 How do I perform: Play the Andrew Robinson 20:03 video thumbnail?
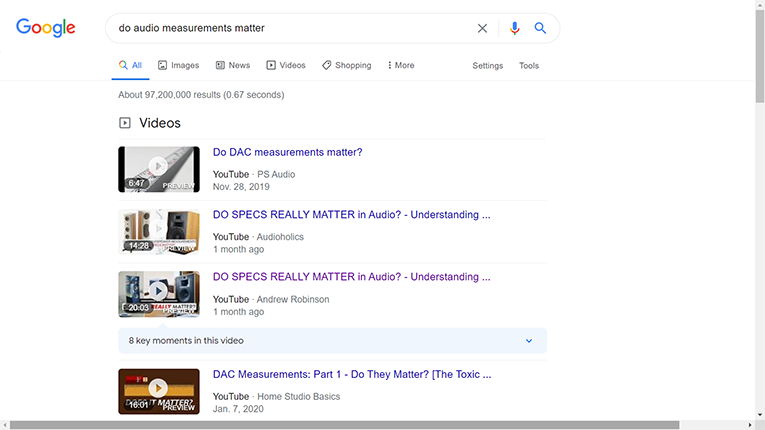(159, 294)
